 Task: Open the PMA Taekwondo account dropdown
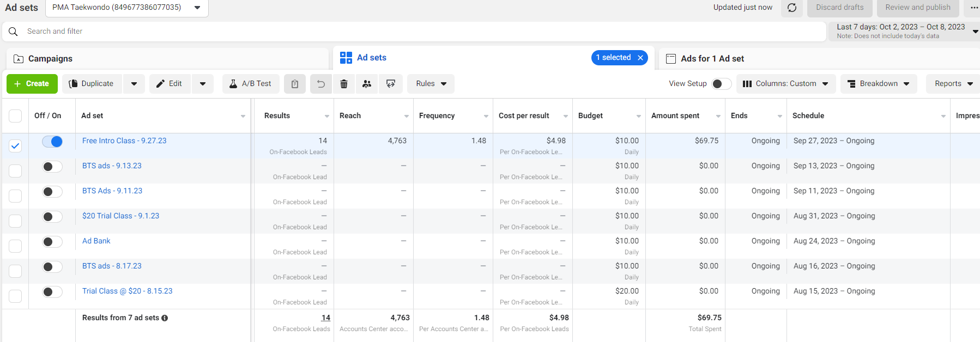(127, 8)
